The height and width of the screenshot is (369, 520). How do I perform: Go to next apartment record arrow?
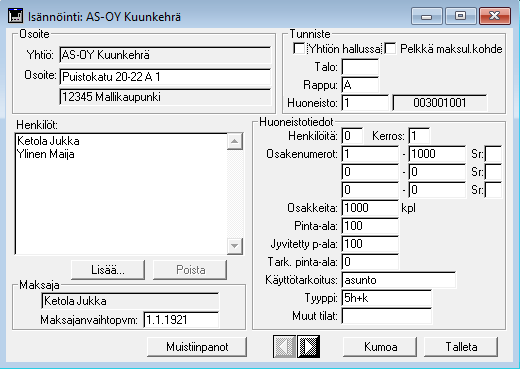pyautogui.click(x=309, y=347)
